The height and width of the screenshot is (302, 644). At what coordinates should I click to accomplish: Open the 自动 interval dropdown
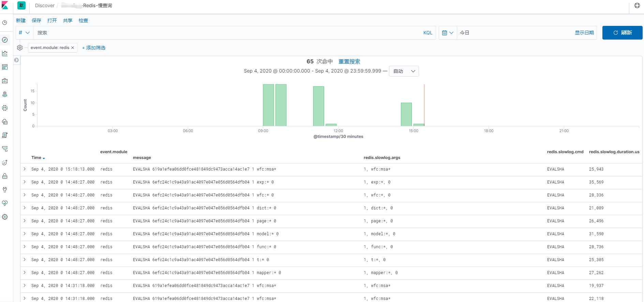coord(404,71)
